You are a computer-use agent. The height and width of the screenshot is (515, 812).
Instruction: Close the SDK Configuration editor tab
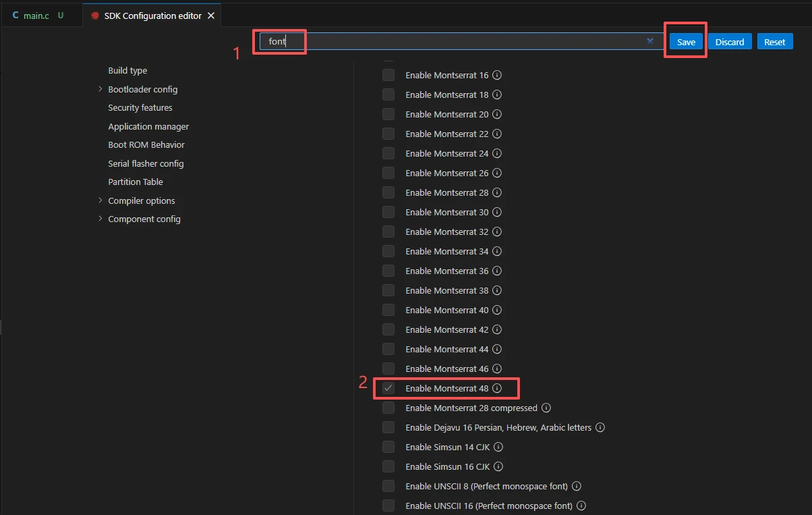pos(211,16)
